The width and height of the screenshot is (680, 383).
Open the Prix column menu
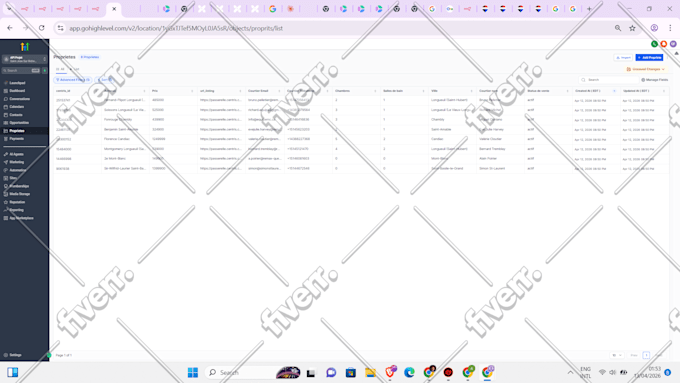(x=192, y=91)
